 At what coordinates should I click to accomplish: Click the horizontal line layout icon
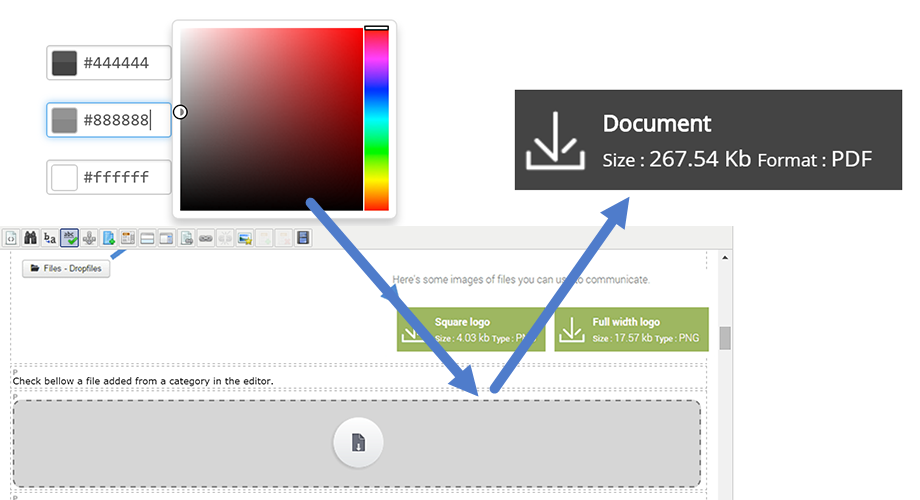(147, 238)
